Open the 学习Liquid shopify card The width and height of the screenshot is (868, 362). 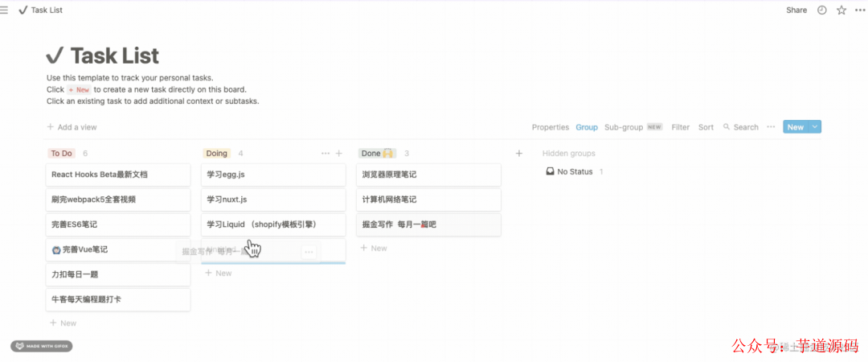(273, 224)
